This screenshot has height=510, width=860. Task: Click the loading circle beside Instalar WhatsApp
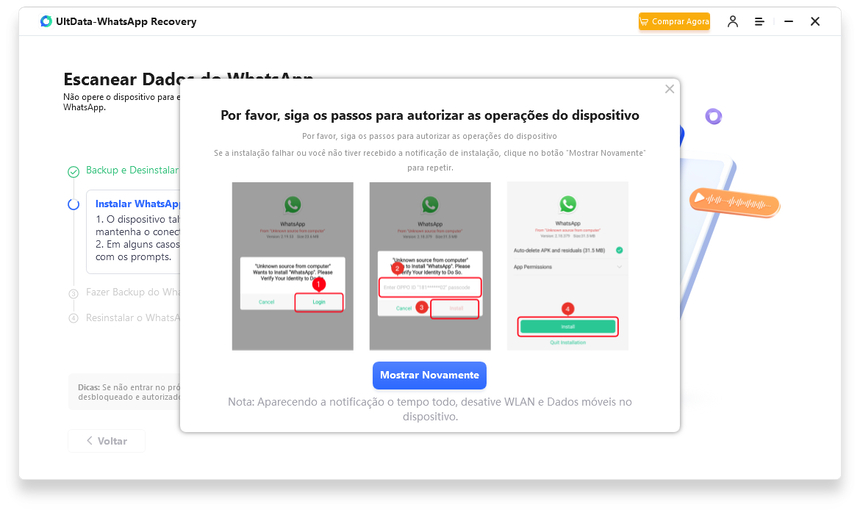(73, 205)
